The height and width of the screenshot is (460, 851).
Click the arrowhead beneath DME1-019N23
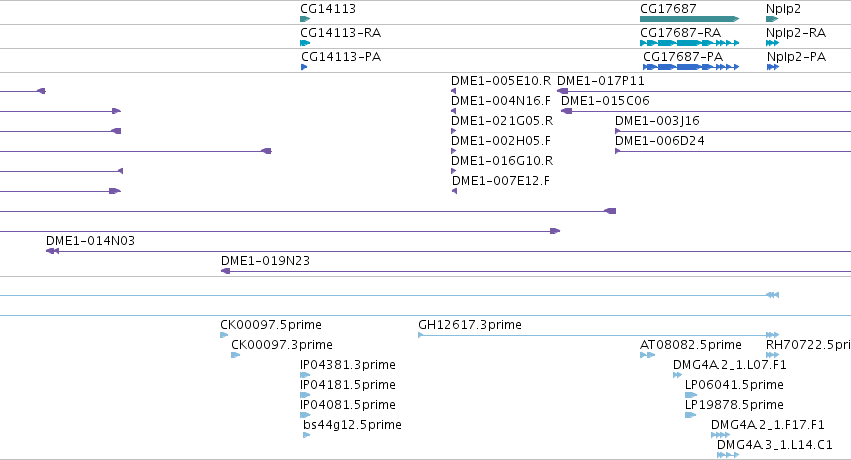226,271
